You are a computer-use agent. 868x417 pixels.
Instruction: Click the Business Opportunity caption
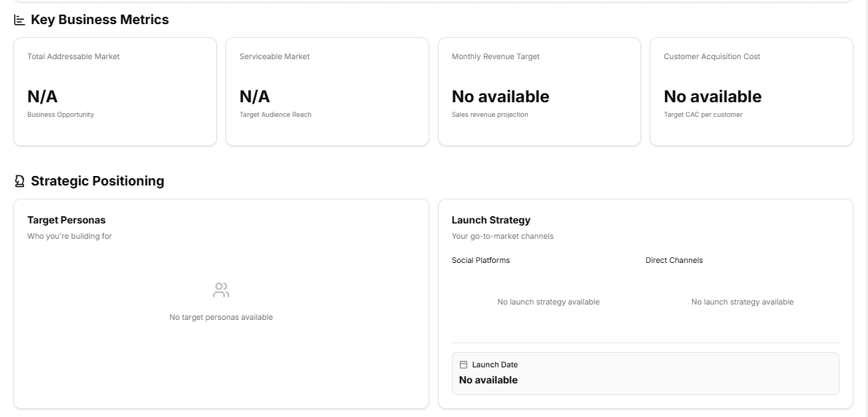61,115
